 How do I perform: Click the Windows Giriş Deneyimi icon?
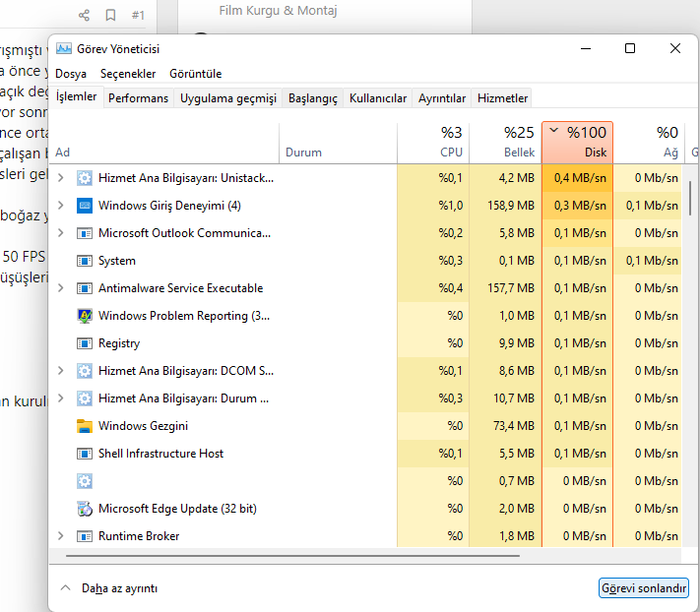tap(85, 206)
